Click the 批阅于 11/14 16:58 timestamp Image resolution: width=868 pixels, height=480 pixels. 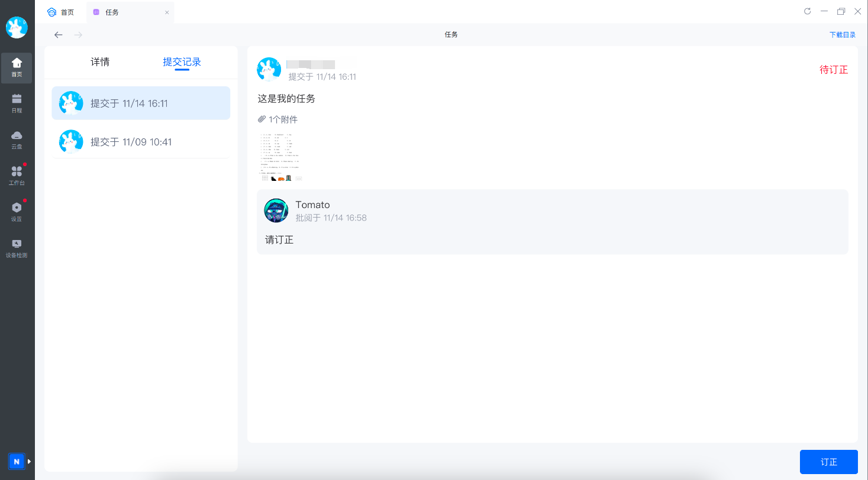(x=331, y=218)
